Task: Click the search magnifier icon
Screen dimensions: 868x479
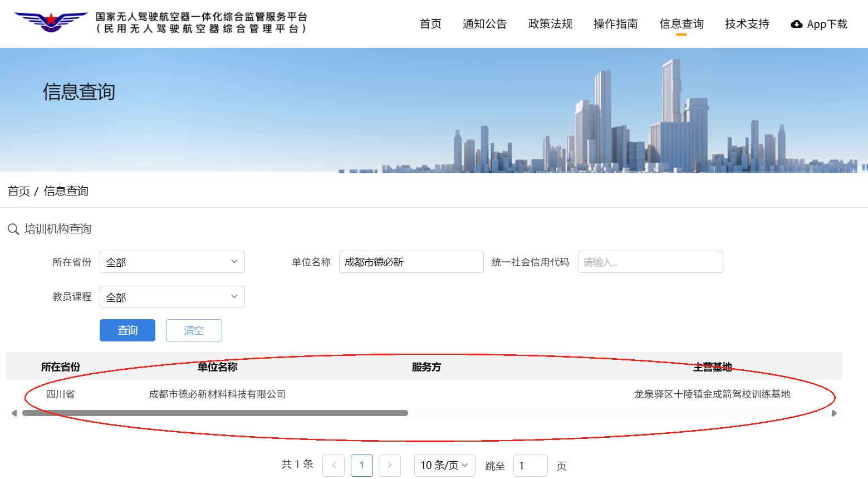Action: pos(13,229)
